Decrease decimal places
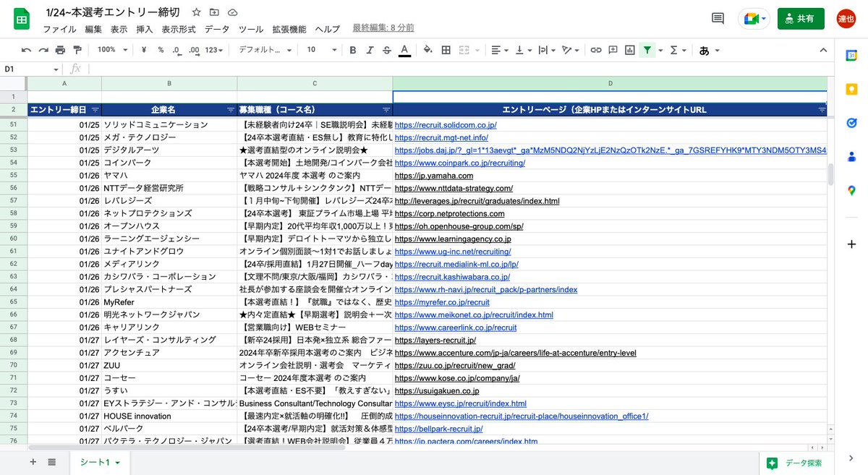Viewport: 868px width, 475px height. [176, 50]
